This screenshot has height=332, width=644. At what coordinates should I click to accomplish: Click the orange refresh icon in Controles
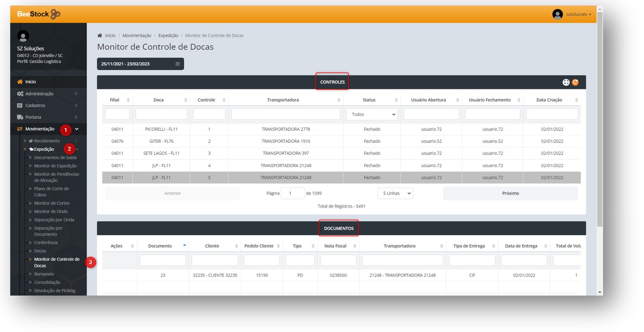point(575,82)
